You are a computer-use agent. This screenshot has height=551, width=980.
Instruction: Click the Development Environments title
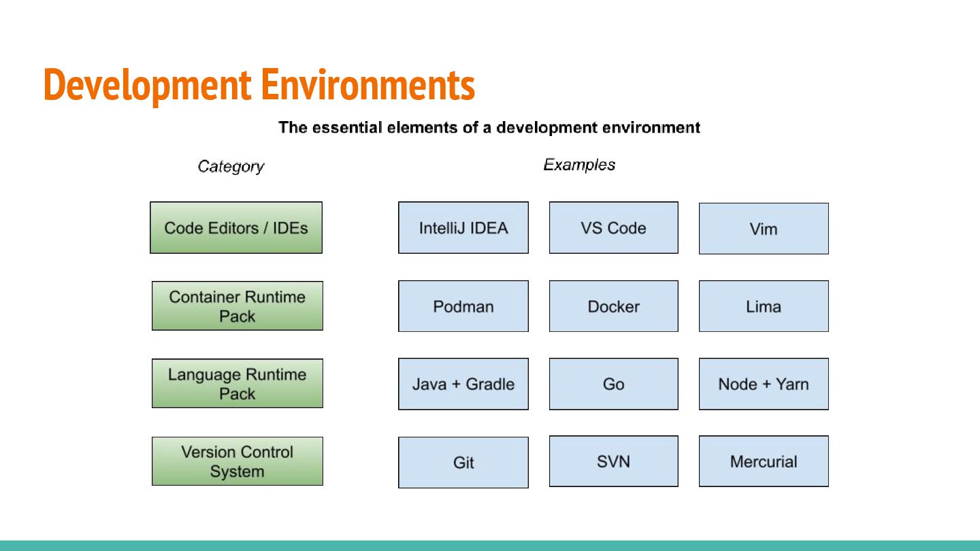pyautogui.click(x=259, y=86)
